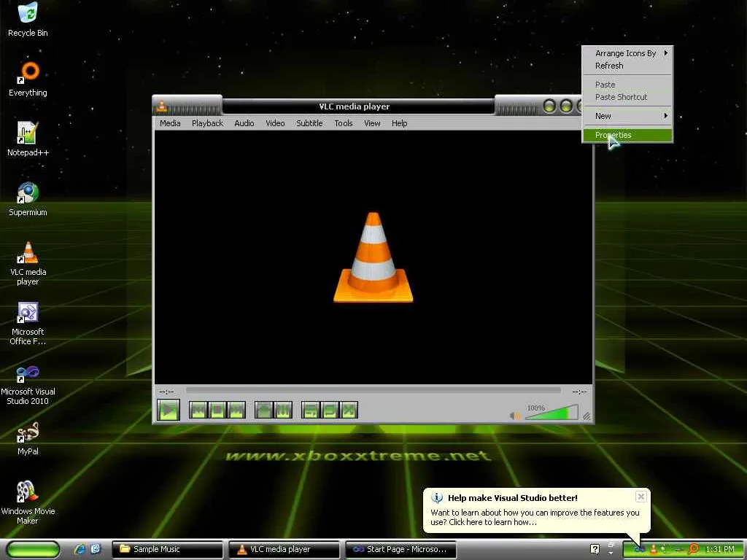Click the help question-mark taskbar icon
Image resolution: width=747 pixels, height=560 pixels.
click(595, 549)
